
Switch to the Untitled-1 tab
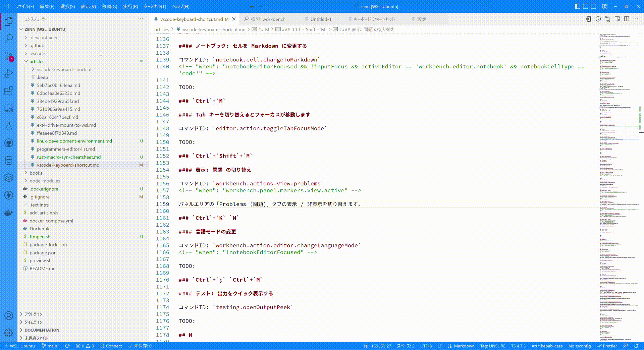click(321, 19)
